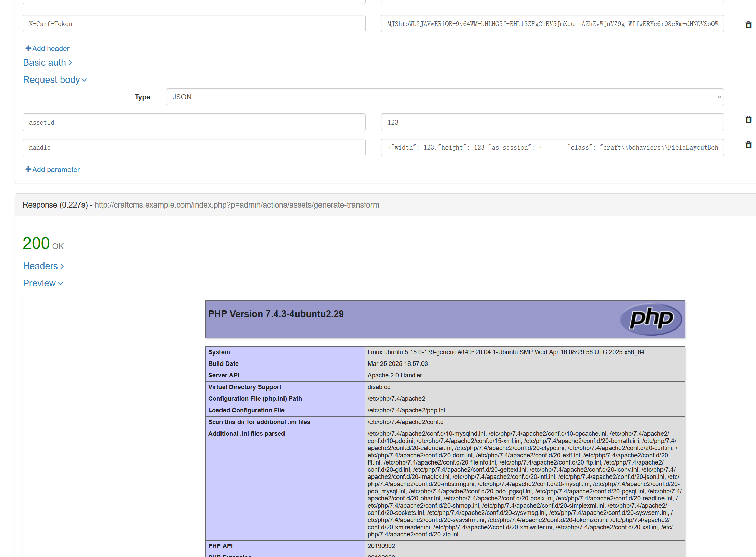Select PHP Version 7.4.3-4ubuntu2.29 heading
The height and width of the screenshot is (557, 756).
click(x=276, y=314)
